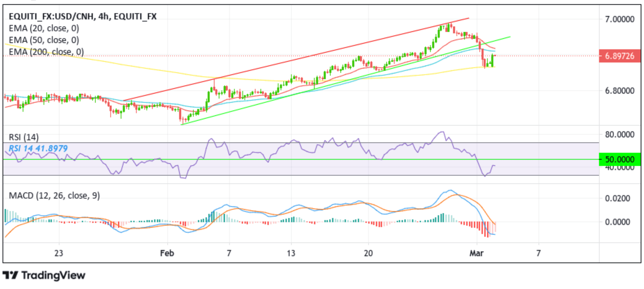Click the 6.80000 price axis label

[x=620, y=90]
